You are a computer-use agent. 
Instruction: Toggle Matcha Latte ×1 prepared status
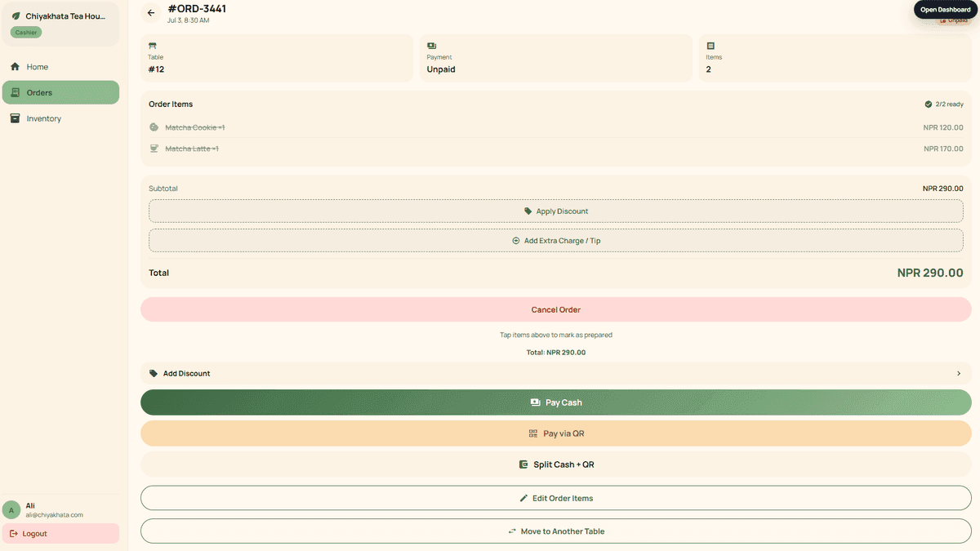pos(556,149)
